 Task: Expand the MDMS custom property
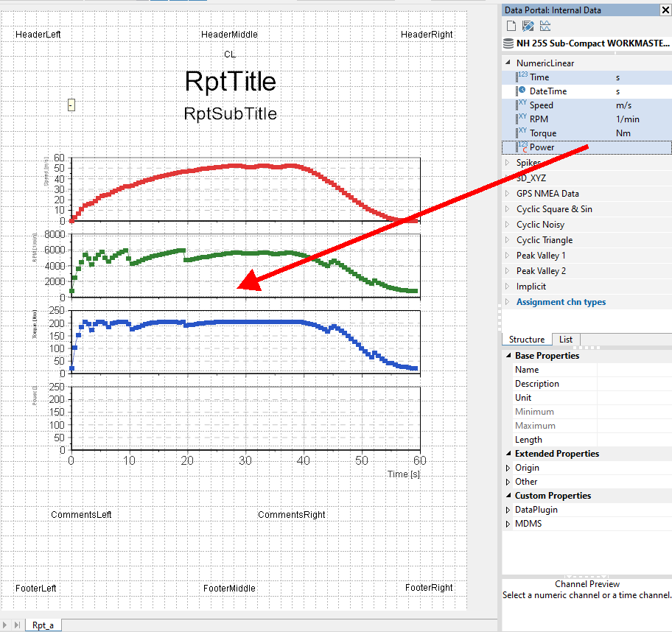508,524
